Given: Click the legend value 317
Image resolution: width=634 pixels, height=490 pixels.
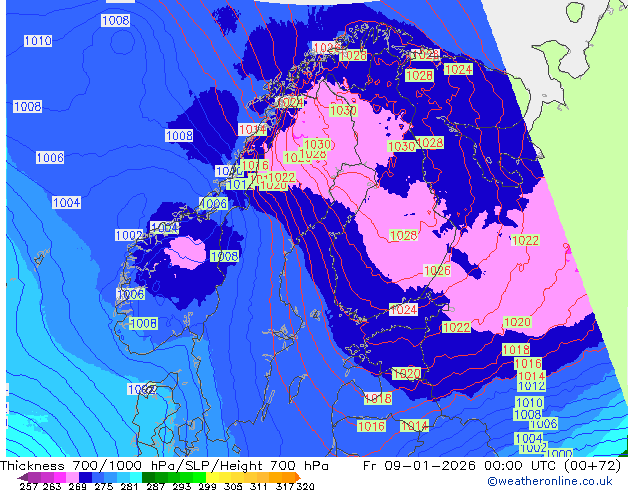Looking at the screenshot, I should click(285, 486).
